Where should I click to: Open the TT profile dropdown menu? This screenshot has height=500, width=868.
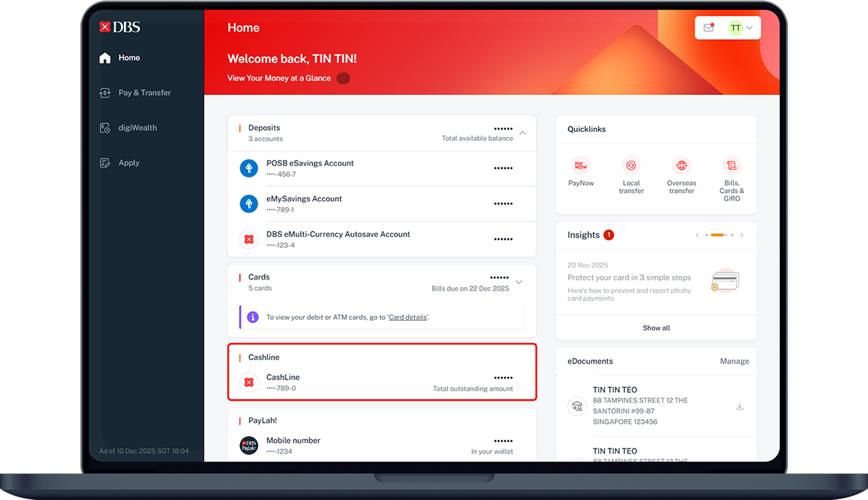pyautogui.click(x=740, y=28)
